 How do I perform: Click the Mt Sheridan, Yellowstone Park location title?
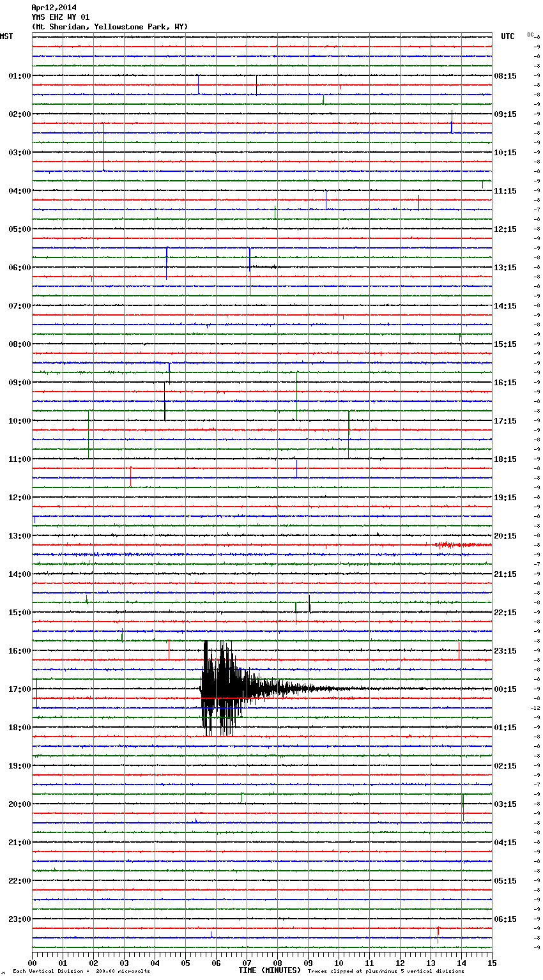tap(110, 27)
